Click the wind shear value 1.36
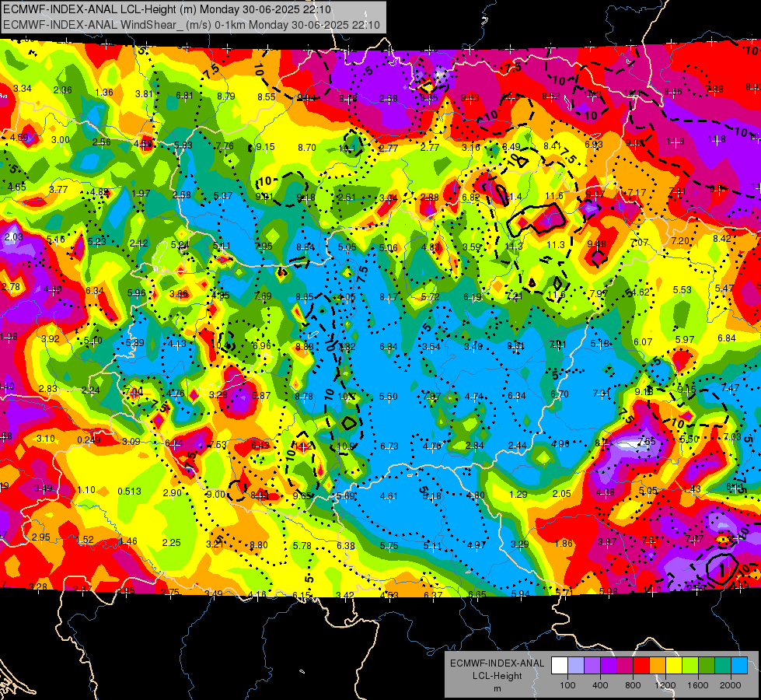Image resolution: width=761 pixels, height=700 pixels. (104, 93)
